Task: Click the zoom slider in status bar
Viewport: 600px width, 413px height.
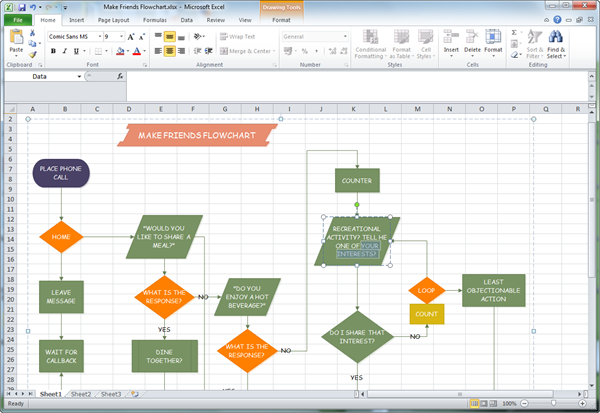Action: point(551,403)
